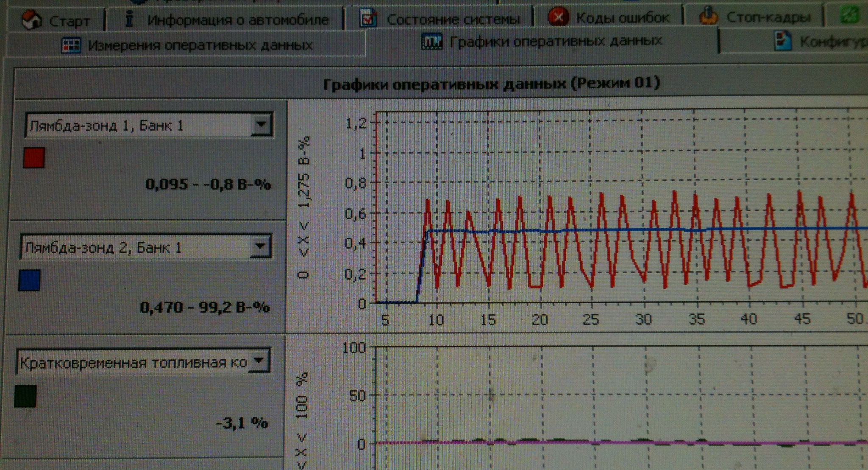Click the blue color swatch for lambda sensor 2

30,280
